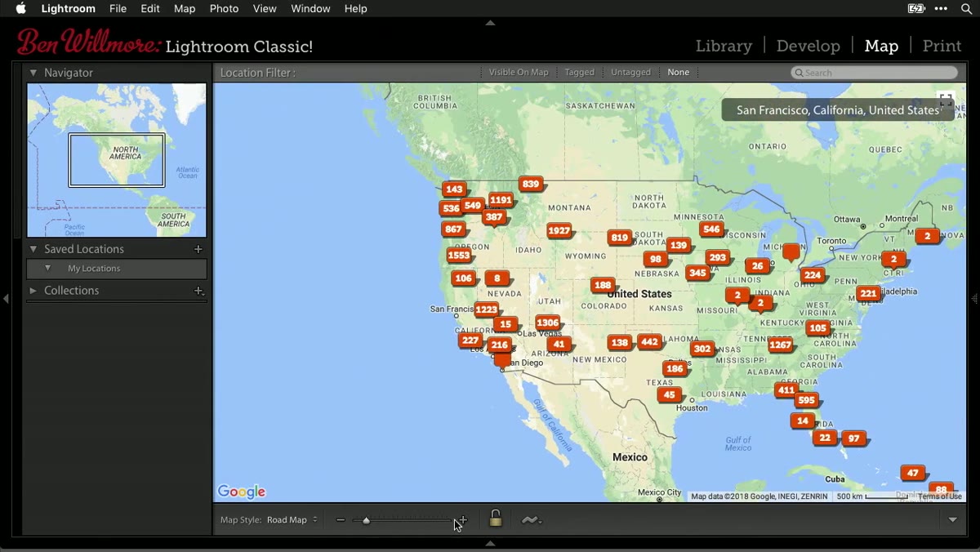The height and width of the screenshot is (552, 980).
Task: Open the GPS tracklog icon menu
Action: pos(532,520)
